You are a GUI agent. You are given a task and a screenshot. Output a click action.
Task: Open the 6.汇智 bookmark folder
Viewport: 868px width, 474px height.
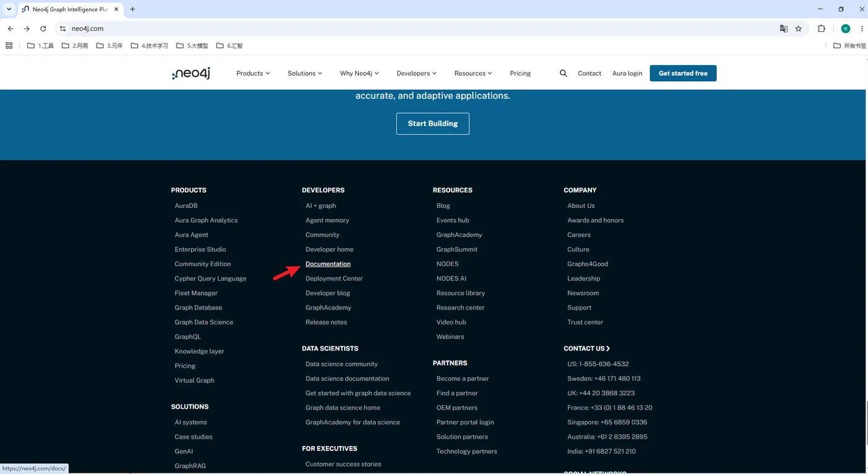point(229,45)
